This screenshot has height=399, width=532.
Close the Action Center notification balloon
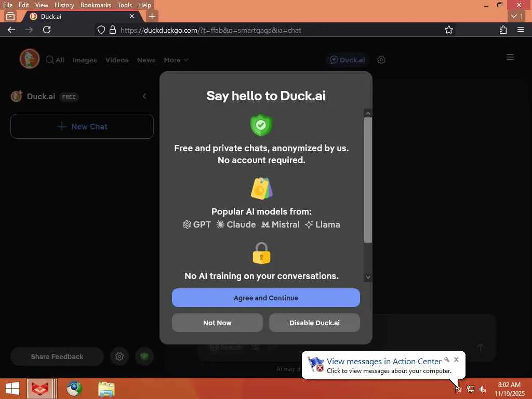point(456,360)
